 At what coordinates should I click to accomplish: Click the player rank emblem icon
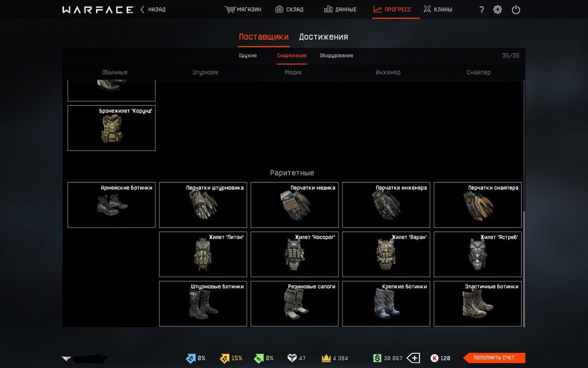pos(67,358)
